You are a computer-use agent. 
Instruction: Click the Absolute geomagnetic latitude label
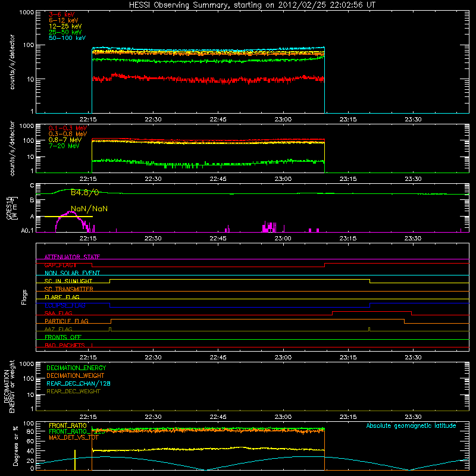click(x=411, y=426)
